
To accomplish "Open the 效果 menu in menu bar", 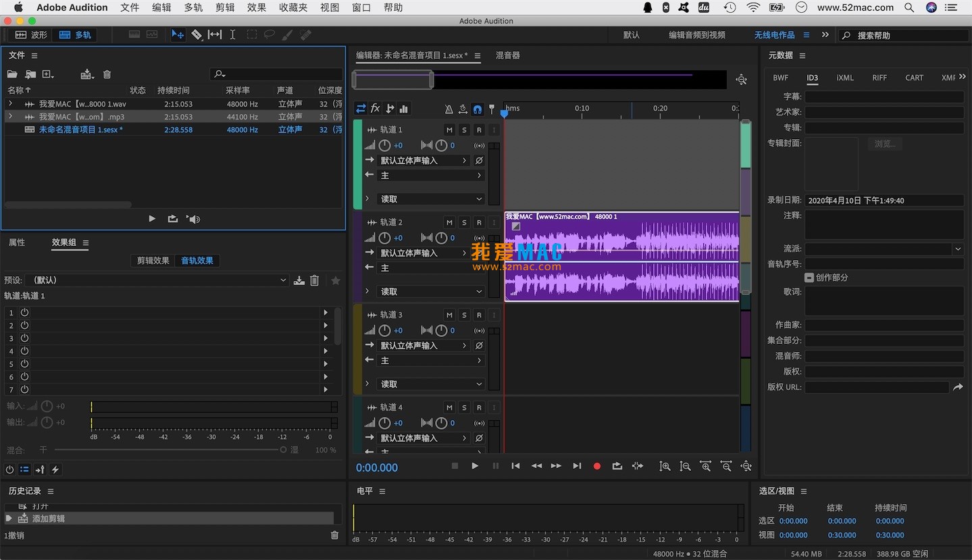I will click(x=257, y=7).
